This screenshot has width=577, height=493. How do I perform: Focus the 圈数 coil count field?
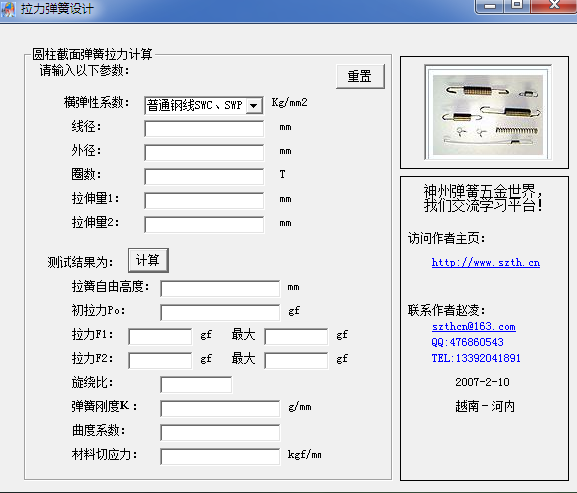204,177
